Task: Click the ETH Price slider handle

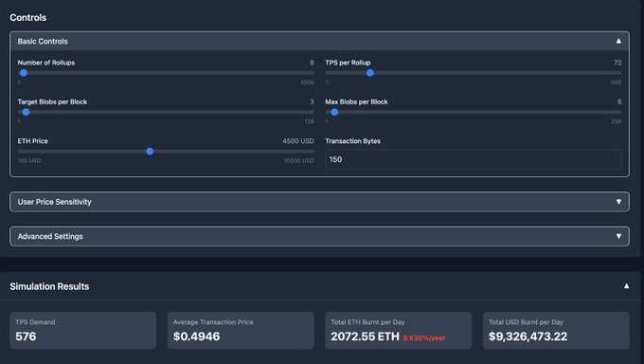Action: point(150,152)
